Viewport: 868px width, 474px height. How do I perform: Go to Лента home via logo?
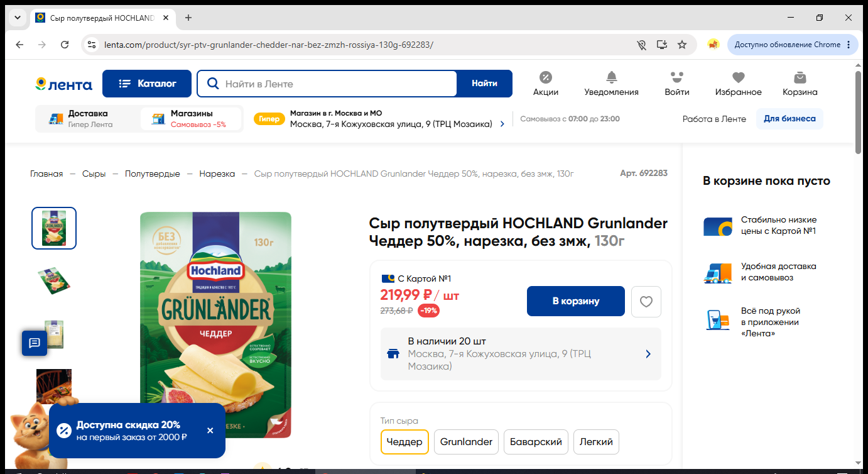pos(64,84)
